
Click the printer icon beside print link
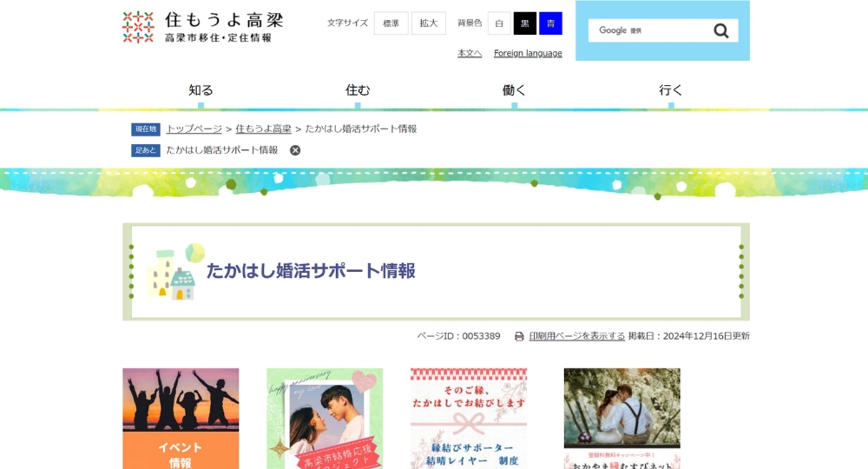coord(519,337)
